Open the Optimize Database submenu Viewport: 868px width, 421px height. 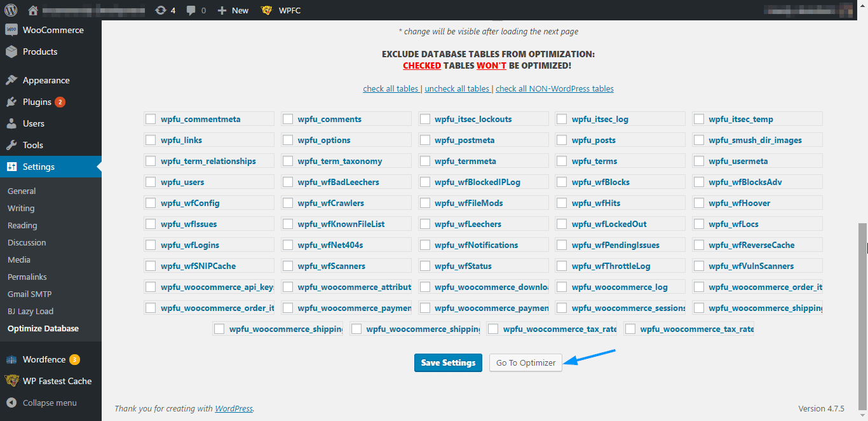coord(43,328)
